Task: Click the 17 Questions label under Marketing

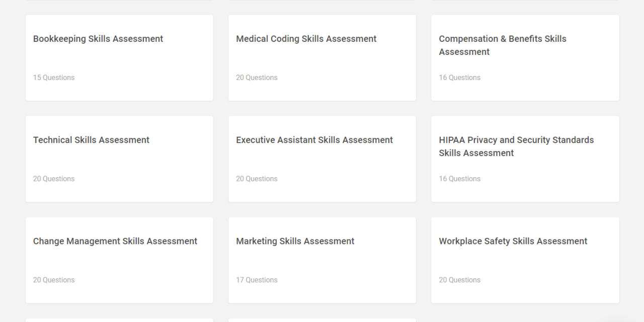Action: coord(257,280)
